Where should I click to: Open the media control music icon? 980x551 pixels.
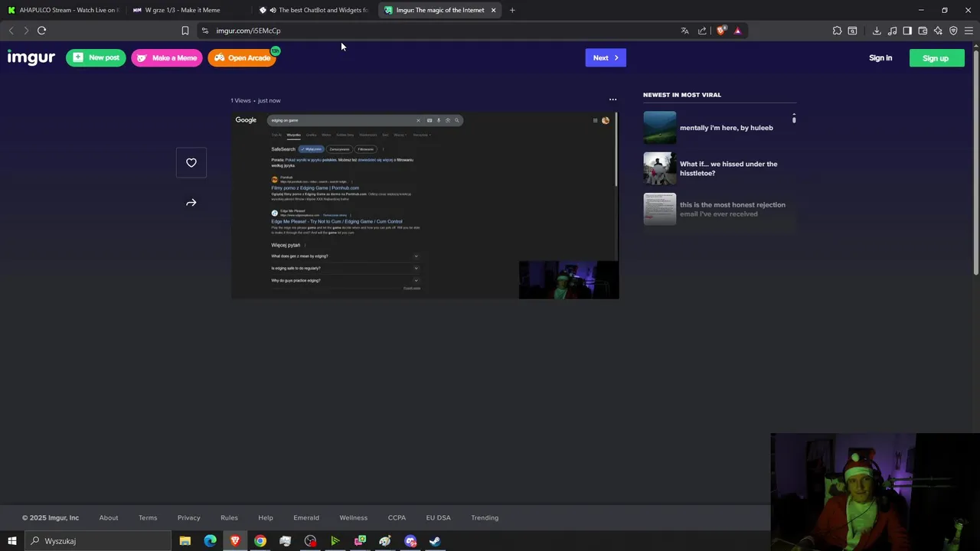pyautogui.click(x=892, y=31)
